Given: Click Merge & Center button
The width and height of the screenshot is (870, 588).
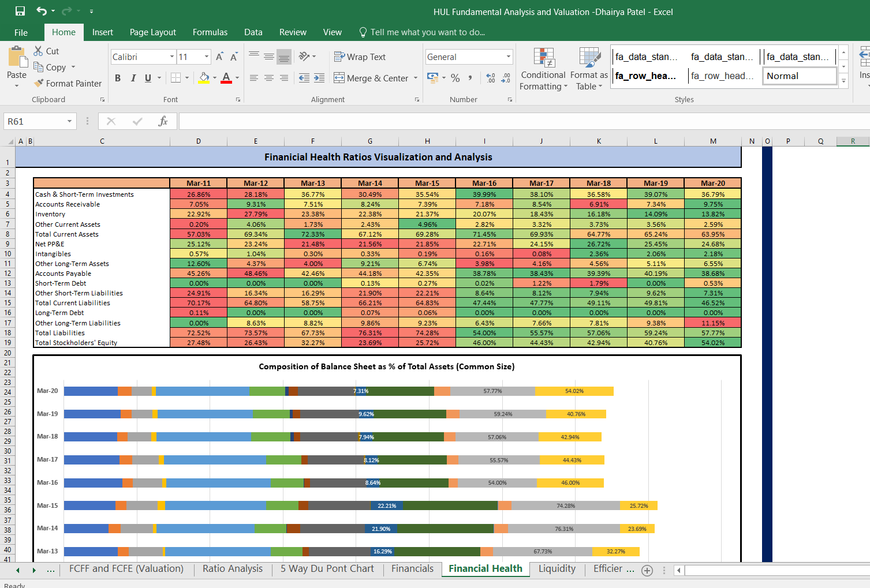Looking at the screenshot, I should [371, 78].
